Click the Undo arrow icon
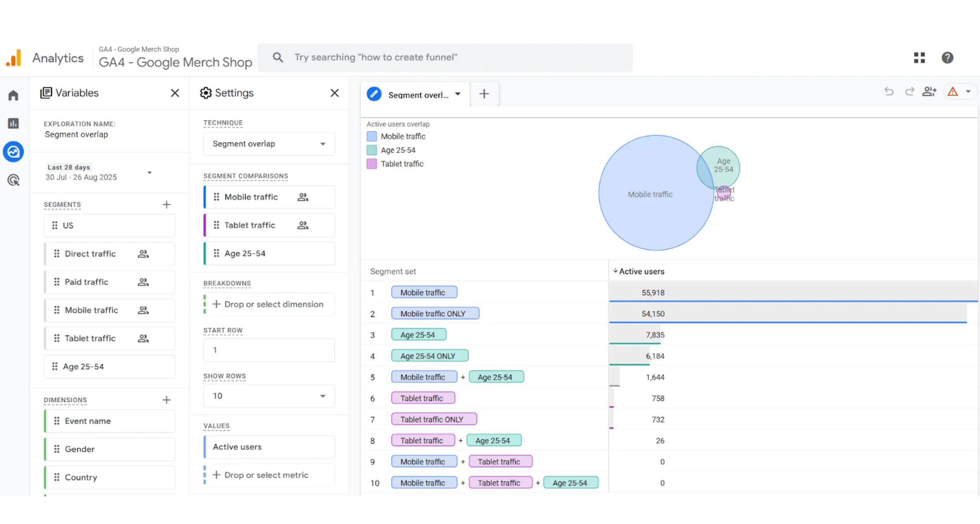Image resolution: width=980 pixels, height=524 pixels. point(889,91)
